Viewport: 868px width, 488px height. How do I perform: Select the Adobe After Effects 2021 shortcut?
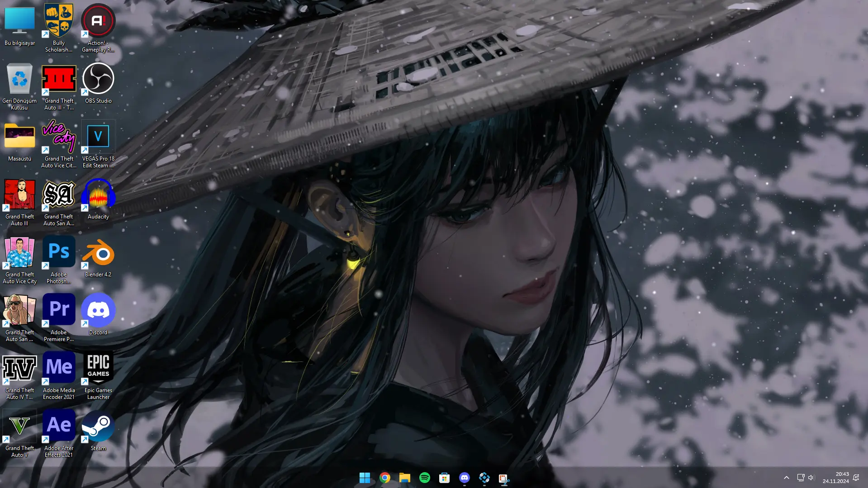tap(59, 434)
